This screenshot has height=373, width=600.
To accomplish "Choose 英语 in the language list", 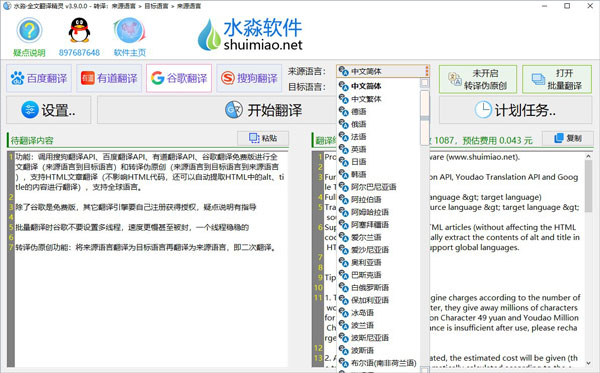I will (x=378, y=149).
